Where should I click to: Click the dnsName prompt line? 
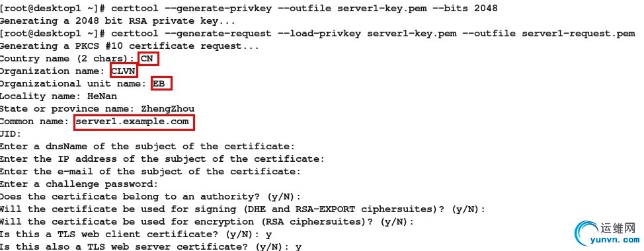147,147
